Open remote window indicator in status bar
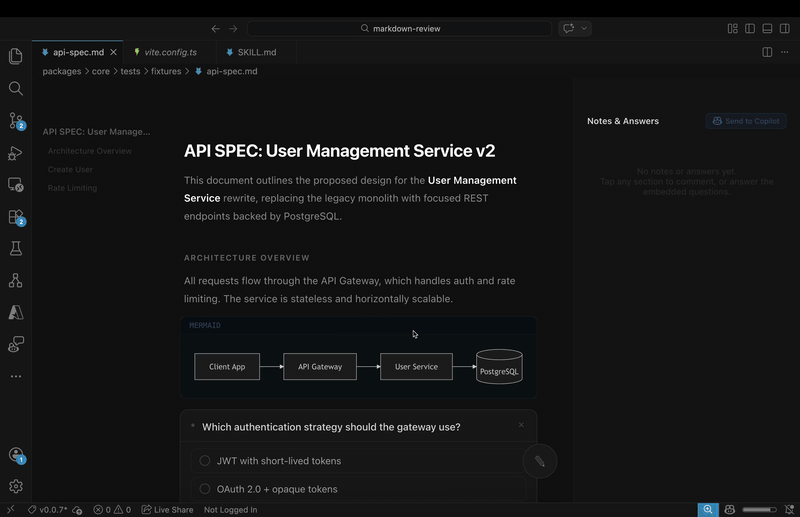 point(11,509)
